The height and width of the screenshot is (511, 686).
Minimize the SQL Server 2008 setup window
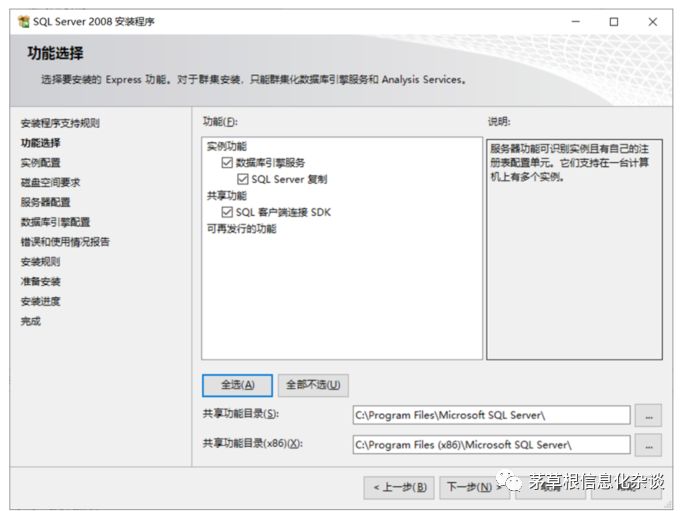click(576, 21)
